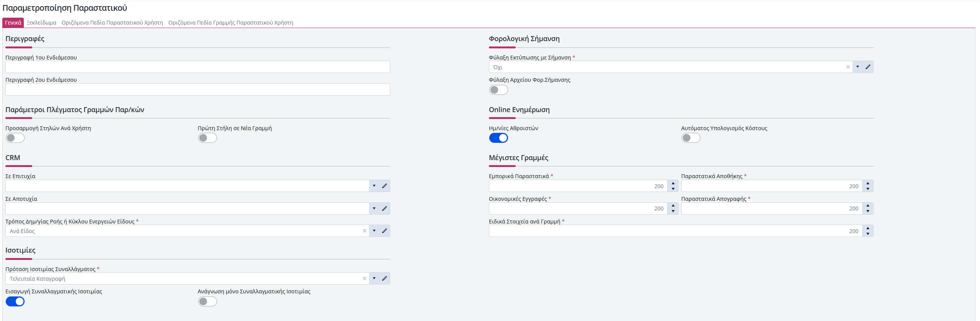
Task: Click the edit pencil for Σε Αποτυχία
Action: (384, 208)
